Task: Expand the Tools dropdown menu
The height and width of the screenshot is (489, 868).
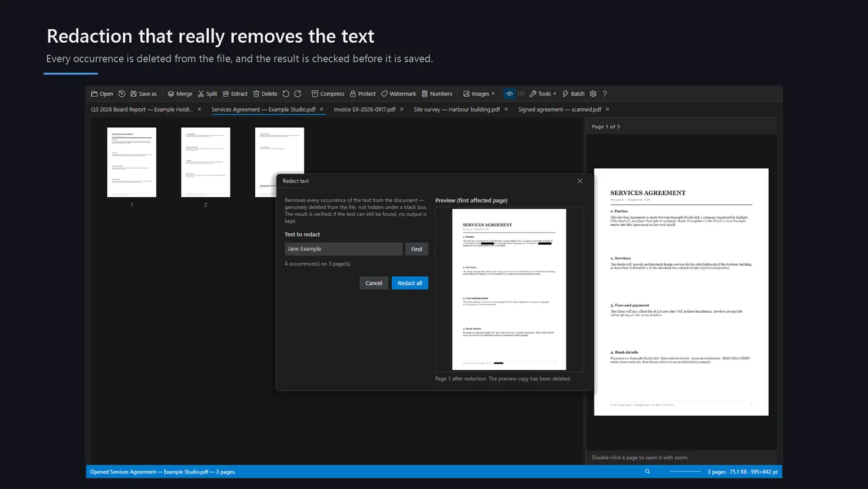Action: [542, 94]
